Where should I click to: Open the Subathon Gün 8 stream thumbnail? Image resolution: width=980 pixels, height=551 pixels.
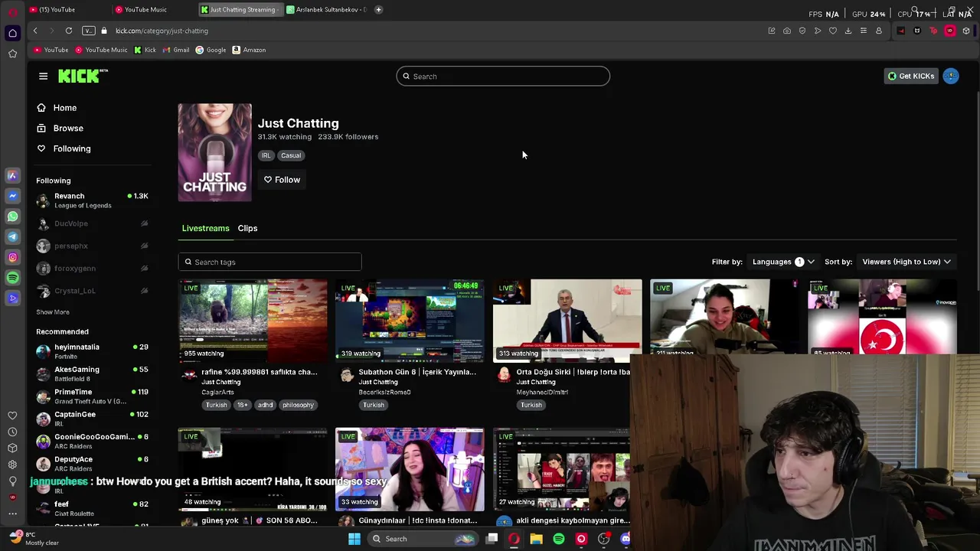410,321
